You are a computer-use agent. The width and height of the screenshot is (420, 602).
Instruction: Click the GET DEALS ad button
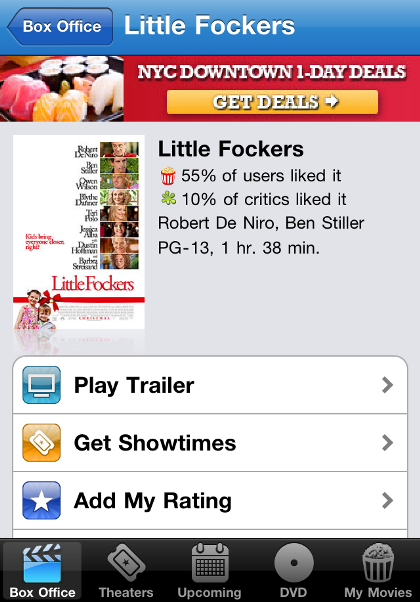[272, 102]
